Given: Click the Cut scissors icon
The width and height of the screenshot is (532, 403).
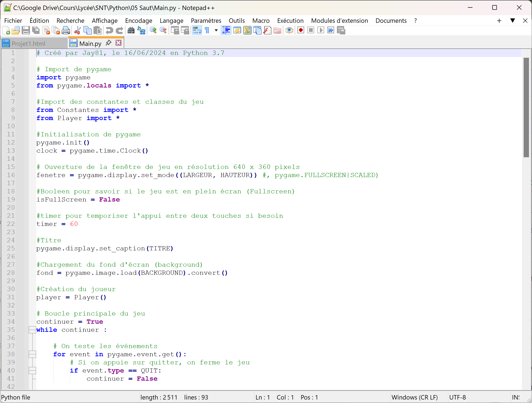Looking at the screenshot, I should (x=77, y=30).
